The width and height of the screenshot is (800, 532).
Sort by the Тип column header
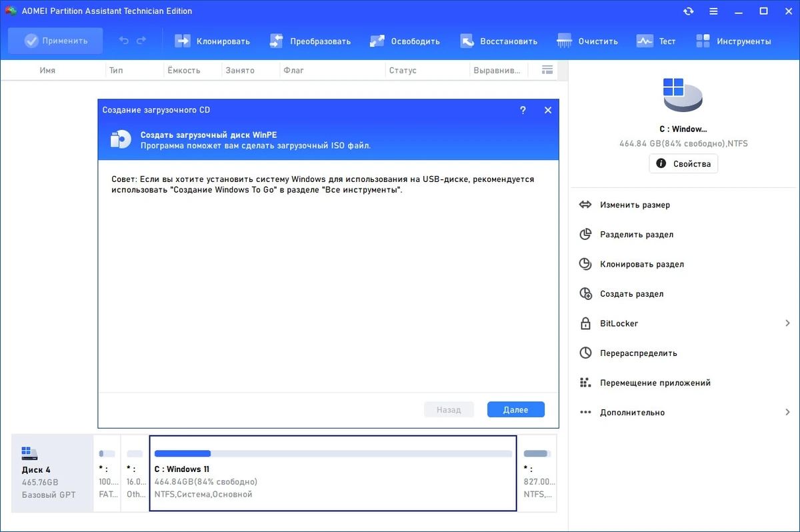click(x=116, y=70)
